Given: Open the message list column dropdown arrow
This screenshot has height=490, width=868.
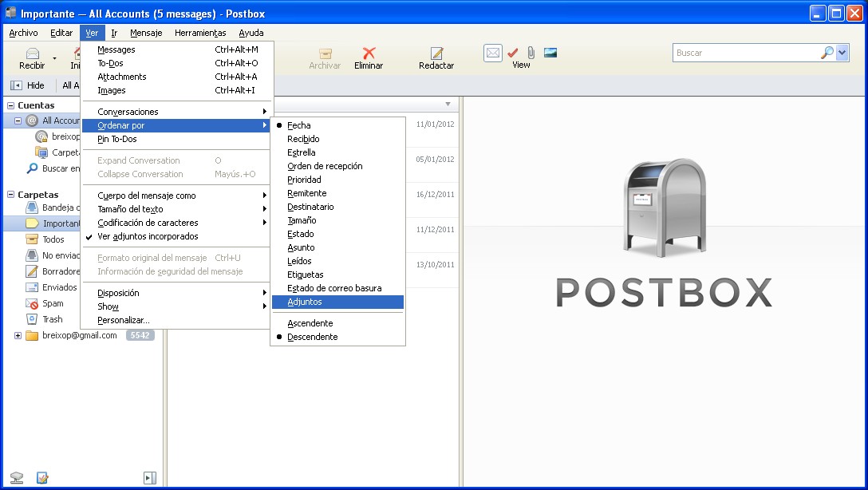Looking at the screenshot, I should [x=448, y=104].
